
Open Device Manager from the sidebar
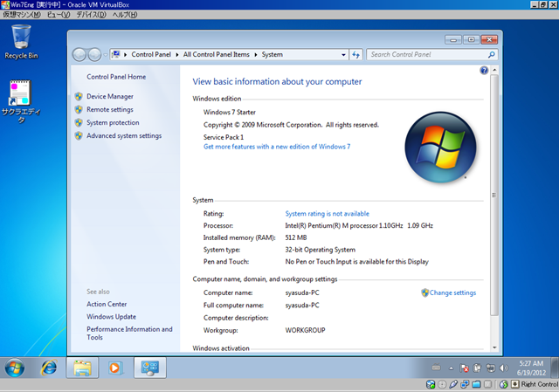tap(110, 96)
